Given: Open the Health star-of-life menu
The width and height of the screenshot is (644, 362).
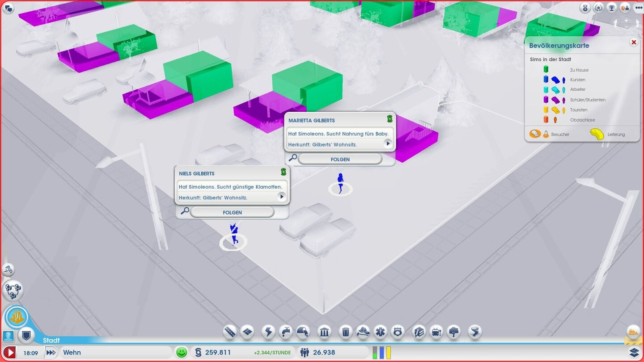Looking at the screenshot, I should [x=380, y=332].
